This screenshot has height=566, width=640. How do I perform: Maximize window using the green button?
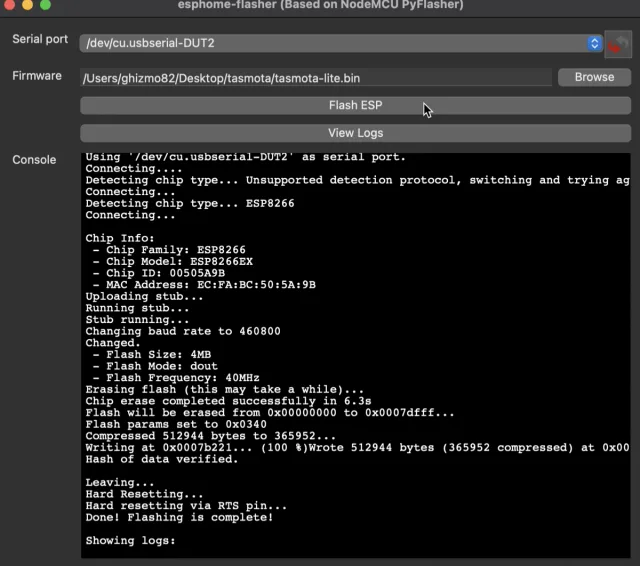pyautogui.click(x=46, y=4)
